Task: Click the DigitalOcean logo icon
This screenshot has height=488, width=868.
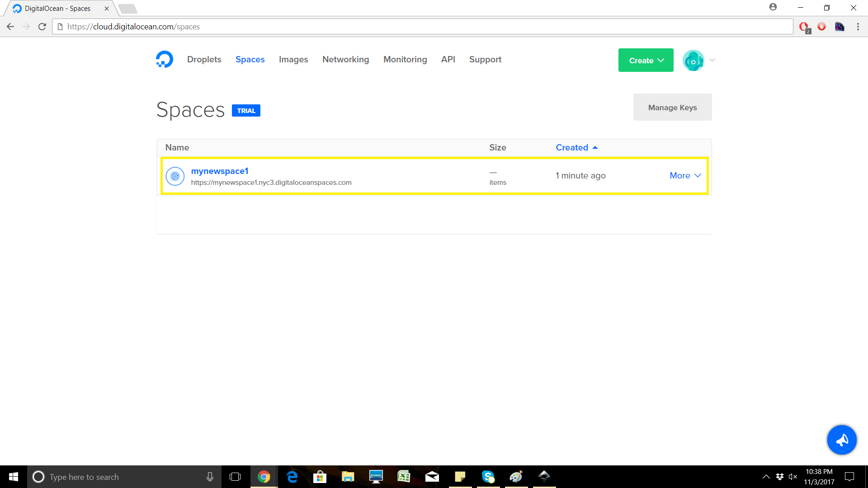Action: [165, 59]
